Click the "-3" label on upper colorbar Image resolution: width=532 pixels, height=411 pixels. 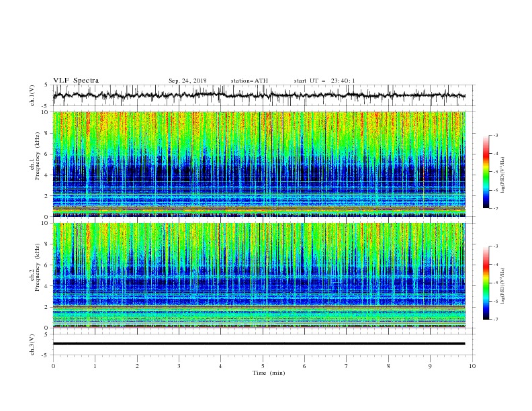coord(495,135)
